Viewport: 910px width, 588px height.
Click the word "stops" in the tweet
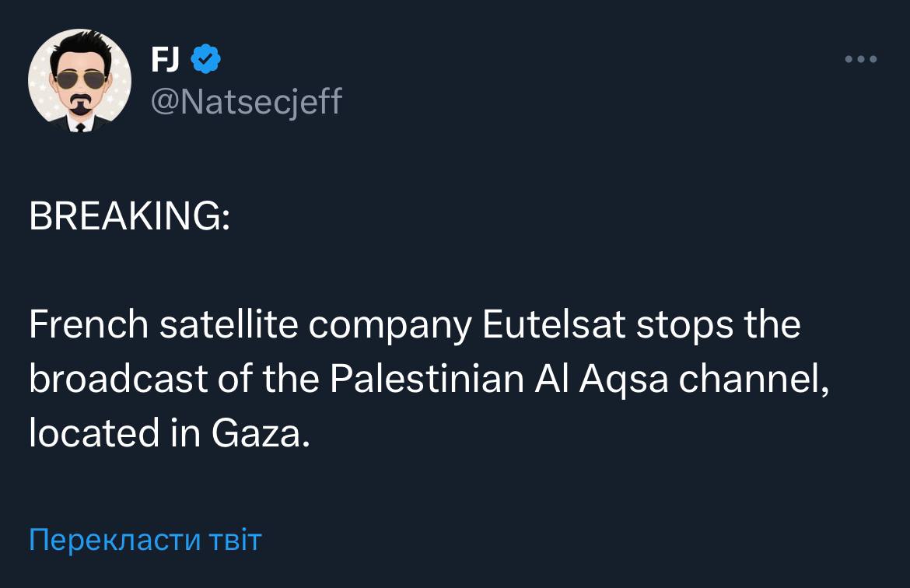[x=685, y=327]
